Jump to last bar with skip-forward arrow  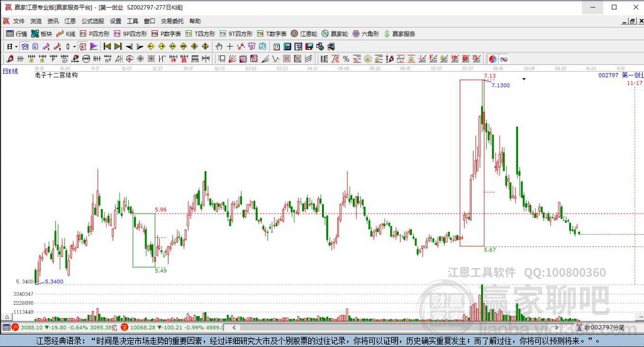[x=118, y=47]
